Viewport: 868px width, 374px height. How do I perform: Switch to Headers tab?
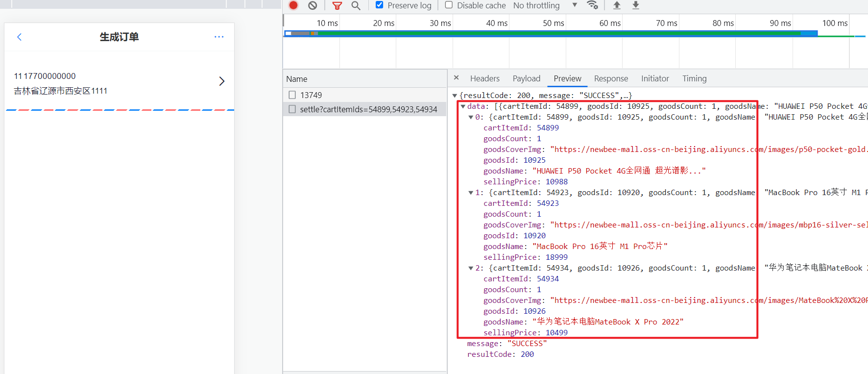click(x=485, y=78)
